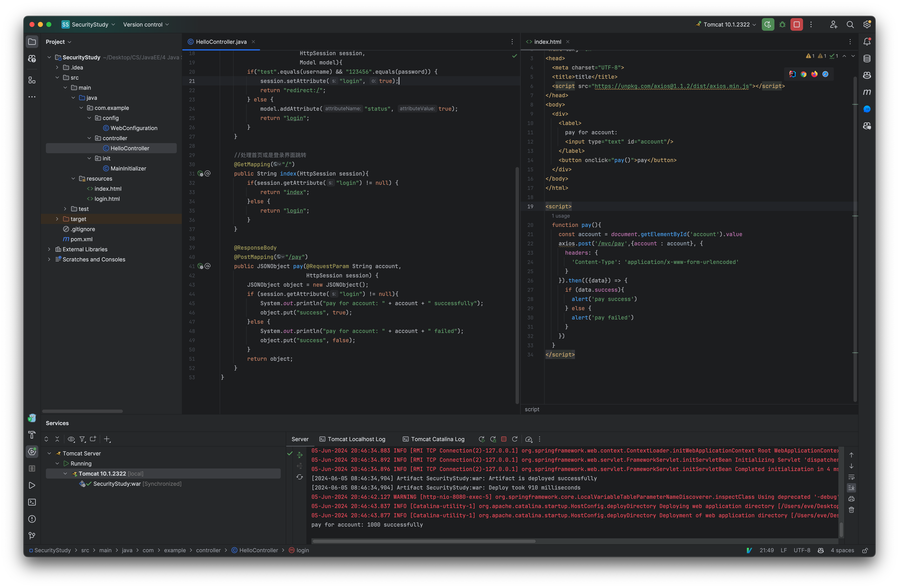Print the server console output

coord(851,499)
